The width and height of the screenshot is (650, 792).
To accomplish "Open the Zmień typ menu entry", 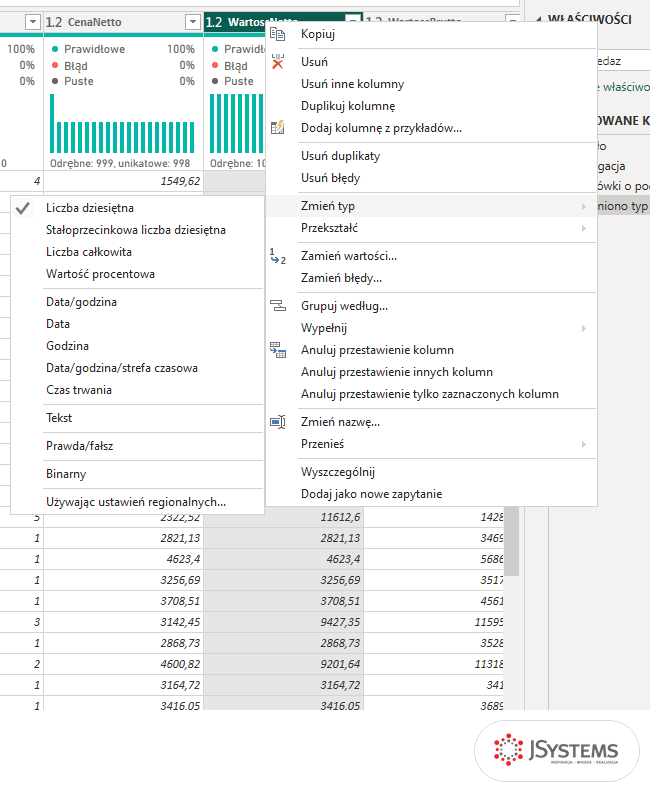I will click(431, 206).
